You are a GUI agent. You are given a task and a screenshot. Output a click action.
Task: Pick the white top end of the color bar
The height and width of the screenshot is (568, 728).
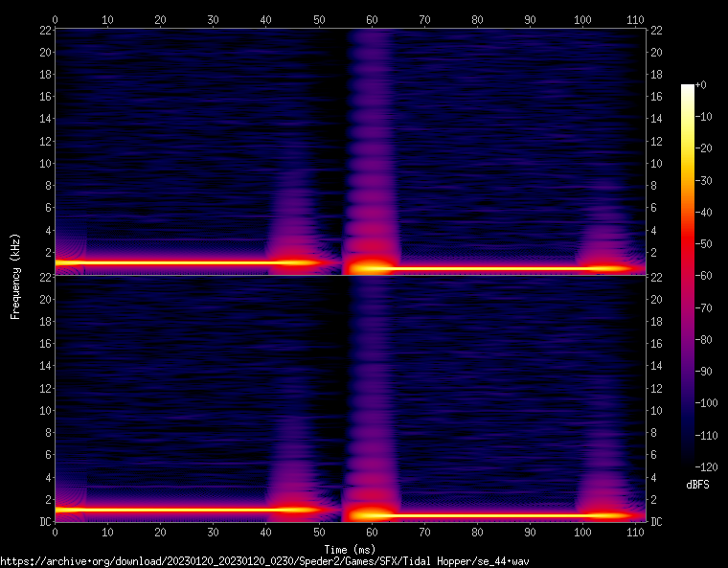click(x=688, y=88)
